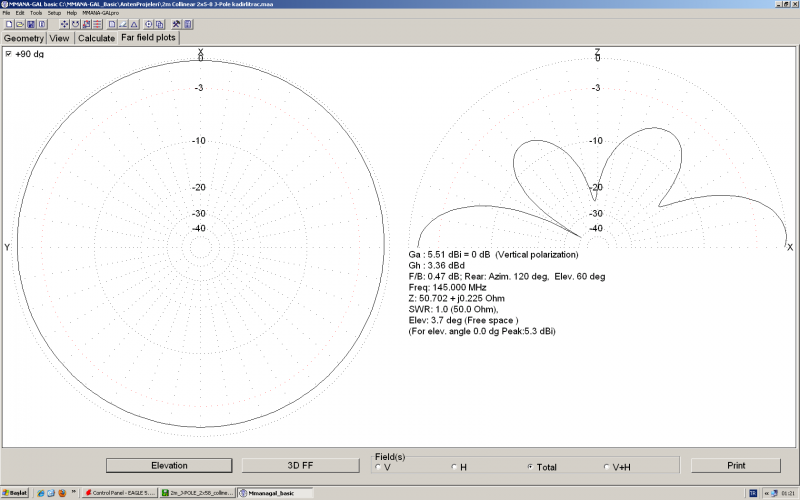
Task: Click the blank page icon in third toolbar group
Action: coord(112,24)
